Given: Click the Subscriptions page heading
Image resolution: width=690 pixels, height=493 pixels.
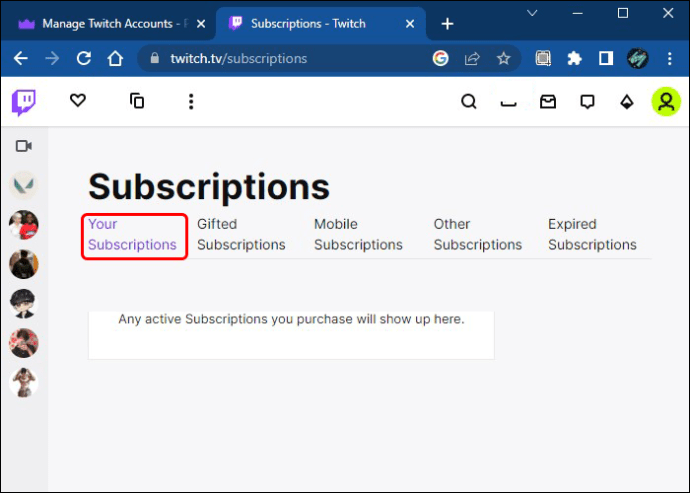Looking at the screenshot, I should (209, 187).
